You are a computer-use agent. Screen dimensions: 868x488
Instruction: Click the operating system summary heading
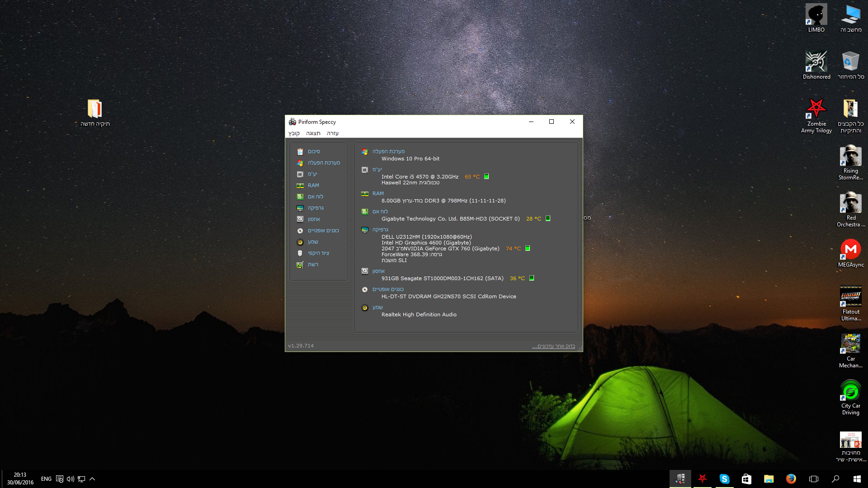click(x=388, y=151)
